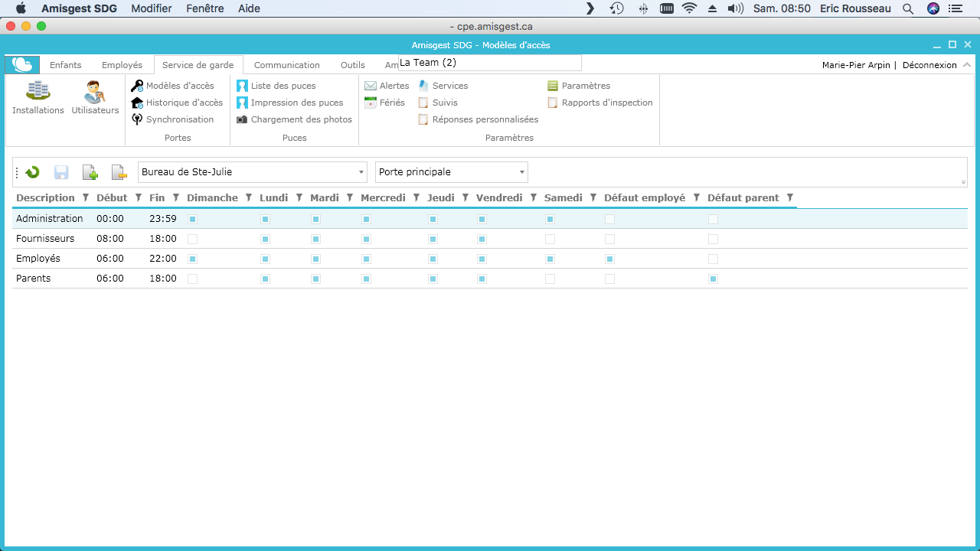Image resolution: width=980 pixels, height=551 pixels.
Task: Toggle Lundi checkbox for Administration
Action: pyautogui.click(x=265, y=219)
